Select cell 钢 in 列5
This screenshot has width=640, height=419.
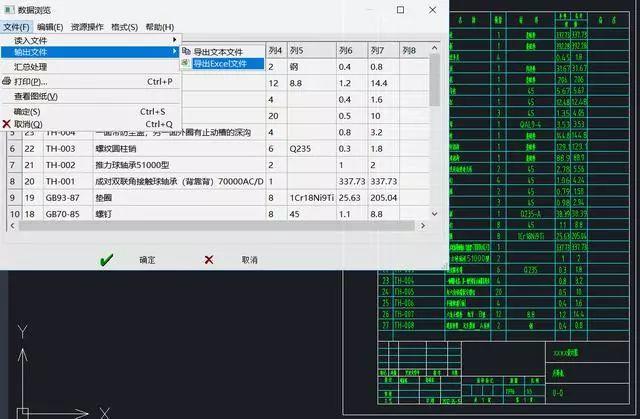pos(312,67)
